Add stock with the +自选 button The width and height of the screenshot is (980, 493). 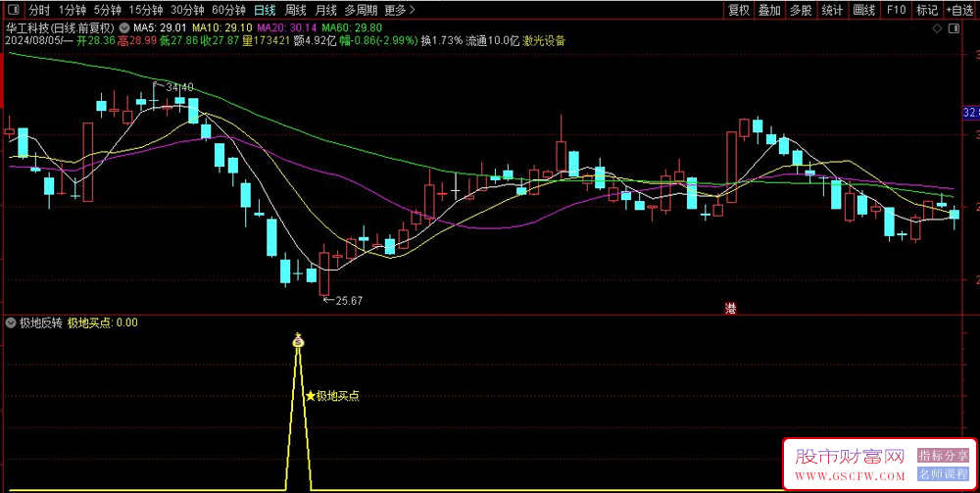[x=961, y=10]
